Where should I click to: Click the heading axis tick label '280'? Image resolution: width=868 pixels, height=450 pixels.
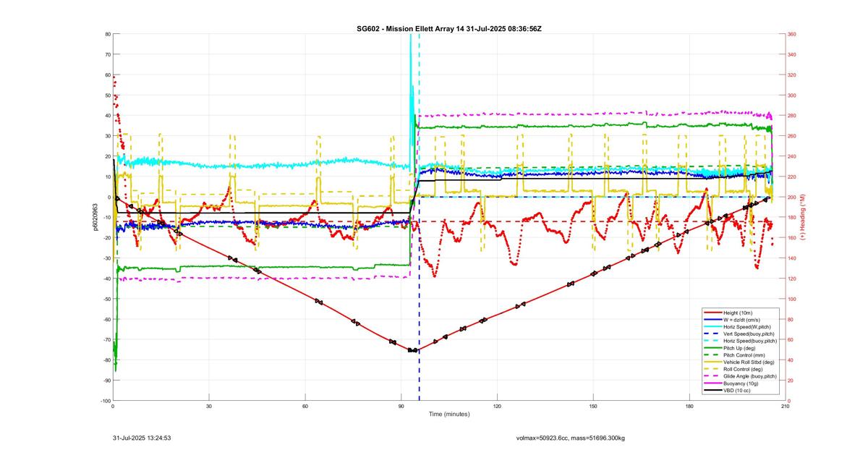click(792, 116)
